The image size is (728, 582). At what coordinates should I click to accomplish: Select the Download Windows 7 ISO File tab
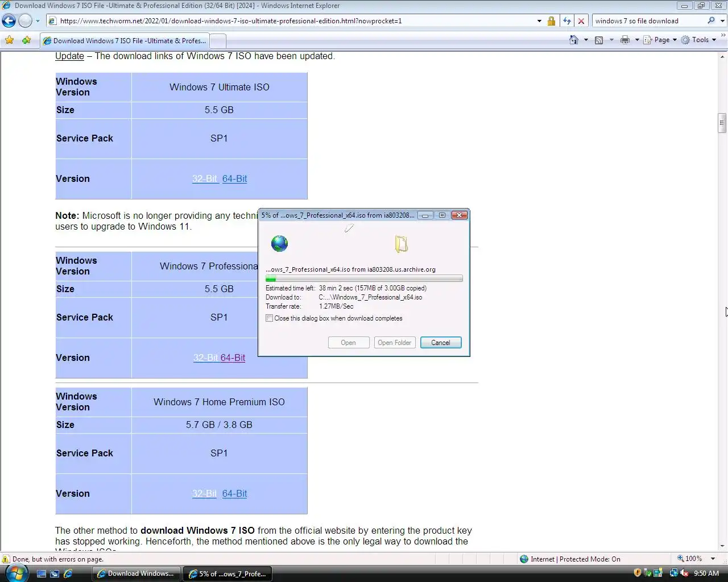point(125,41)
